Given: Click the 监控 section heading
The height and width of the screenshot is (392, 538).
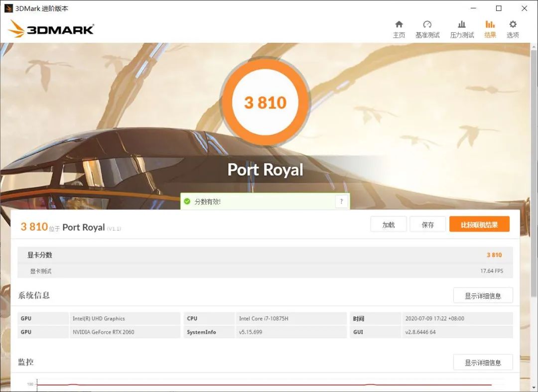Looking at the screenshot, I should [26, 362].
